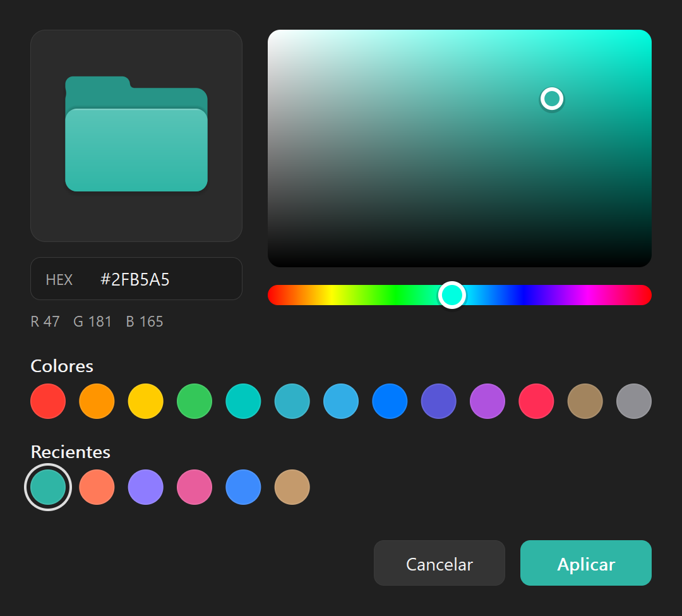Click the Aplicar button
The width and height of the screenshot is (682, 616).
585,563
